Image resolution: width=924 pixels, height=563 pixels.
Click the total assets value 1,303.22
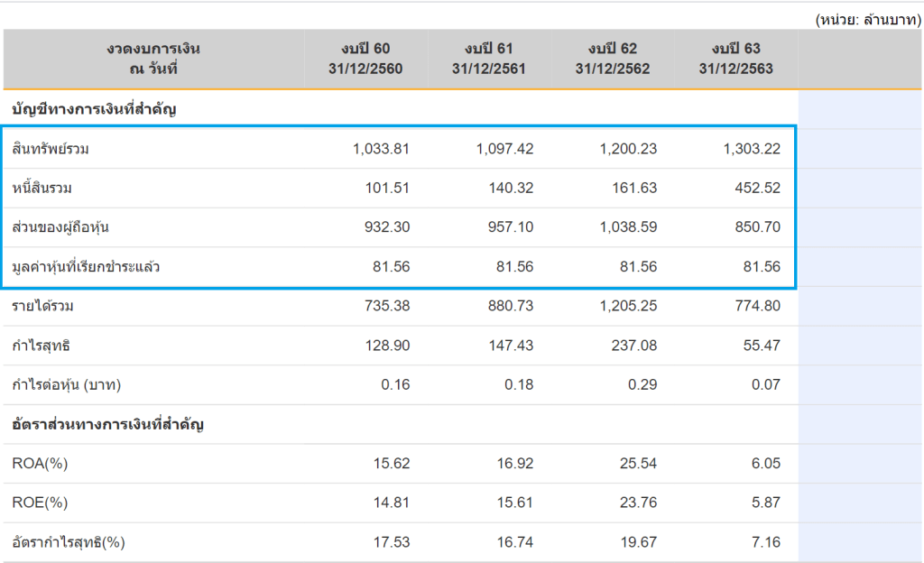point(752,149)
